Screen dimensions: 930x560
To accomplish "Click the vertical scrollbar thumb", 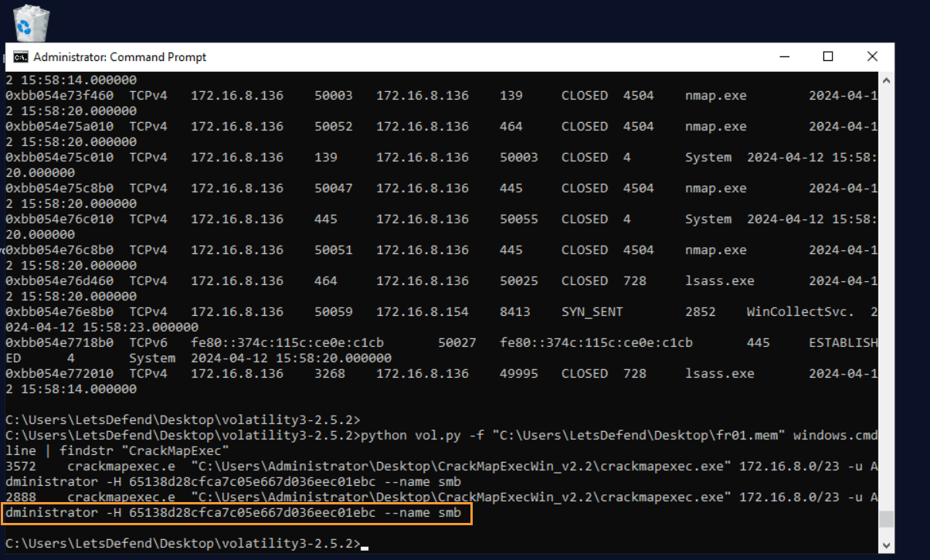I will pyautogui.click(x=886, y=518).
